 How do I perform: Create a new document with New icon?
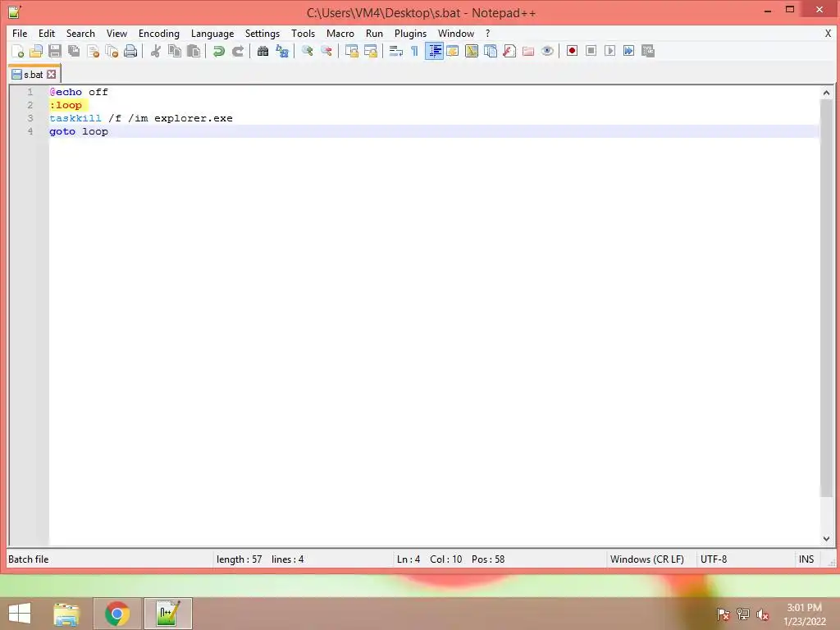[x=17, y=51]
